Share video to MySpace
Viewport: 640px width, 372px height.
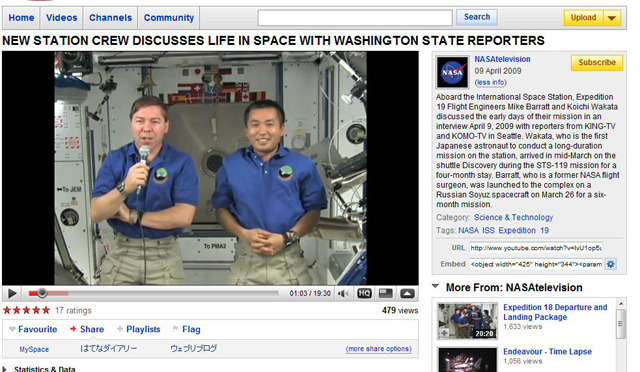(34, 349)
